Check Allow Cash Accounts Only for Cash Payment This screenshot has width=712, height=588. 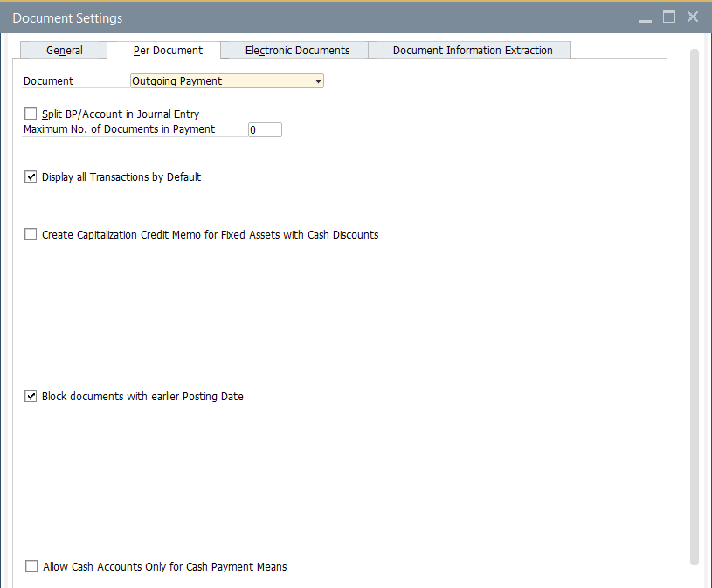(x=31, y=566)
